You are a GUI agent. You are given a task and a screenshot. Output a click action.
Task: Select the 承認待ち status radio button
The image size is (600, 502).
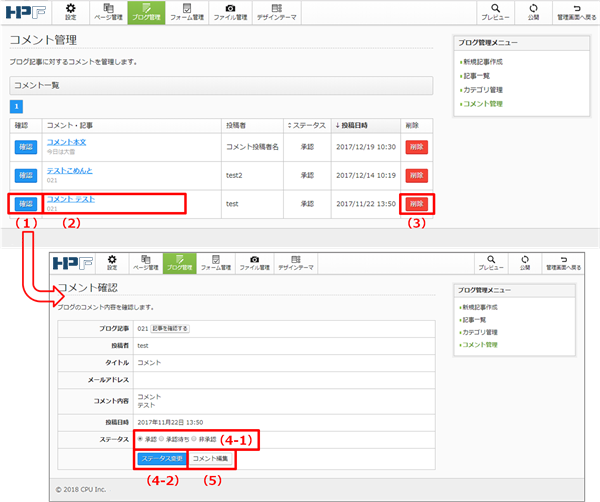coord(162,438)
